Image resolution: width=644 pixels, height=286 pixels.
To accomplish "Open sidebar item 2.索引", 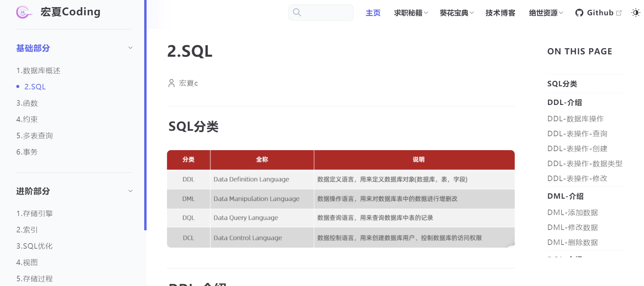I will click(27, 230).
